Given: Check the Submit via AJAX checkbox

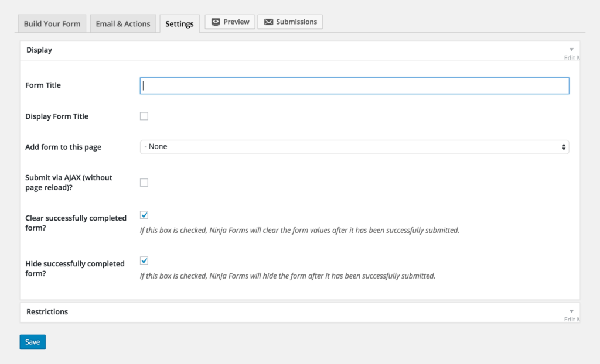Looking at the screenshot, I should pos(144,183).
